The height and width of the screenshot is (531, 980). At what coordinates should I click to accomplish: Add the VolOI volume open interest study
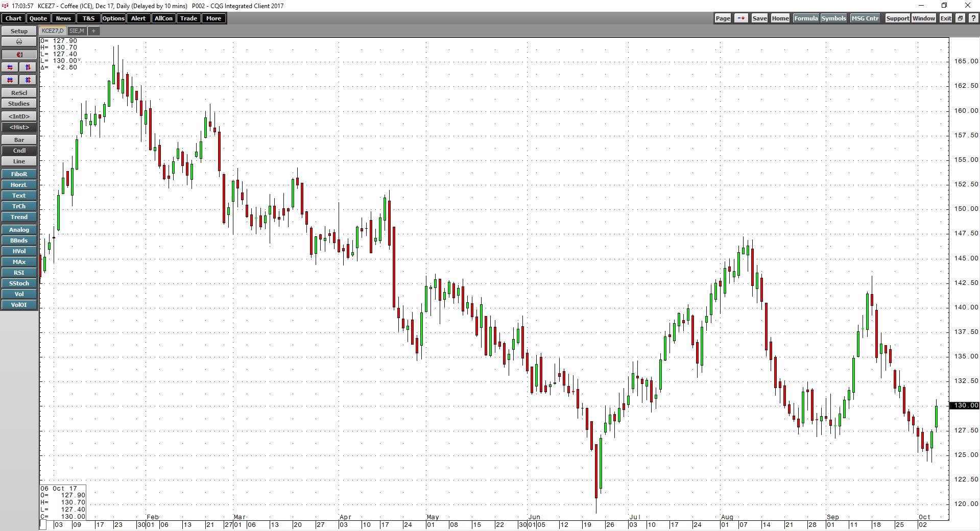click(19, 305)
